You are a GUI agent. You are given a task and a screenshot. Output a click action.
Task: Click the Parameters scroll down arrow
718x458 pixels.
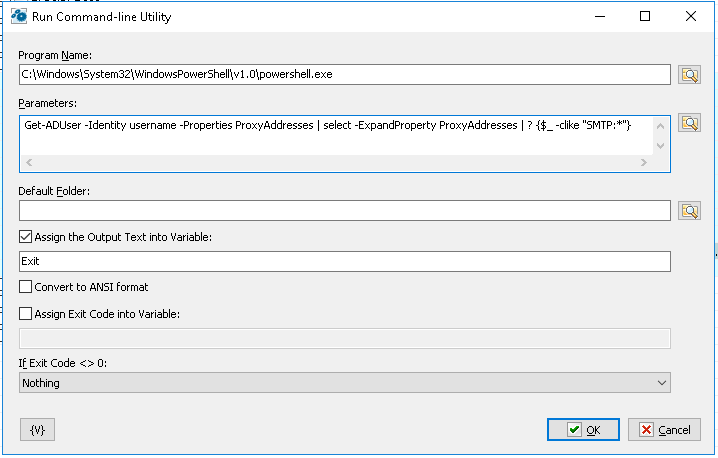point(658,146)
